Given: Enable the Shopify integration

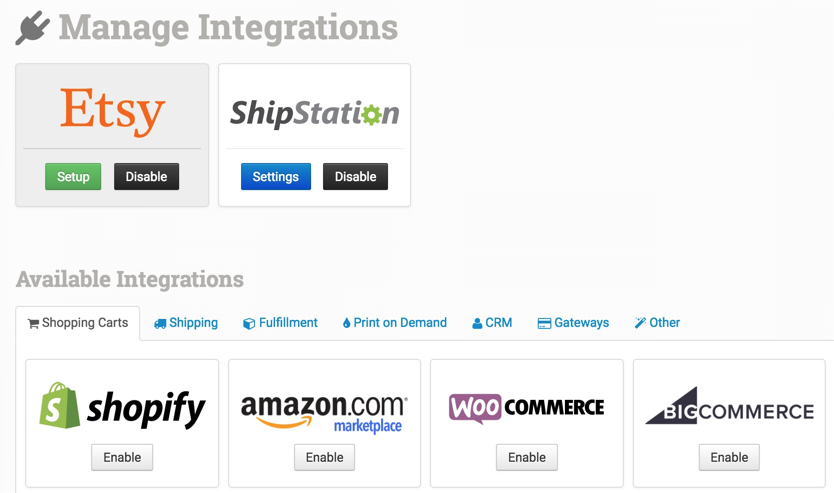Looking at the screenshot, I should (x=122, y=457).
